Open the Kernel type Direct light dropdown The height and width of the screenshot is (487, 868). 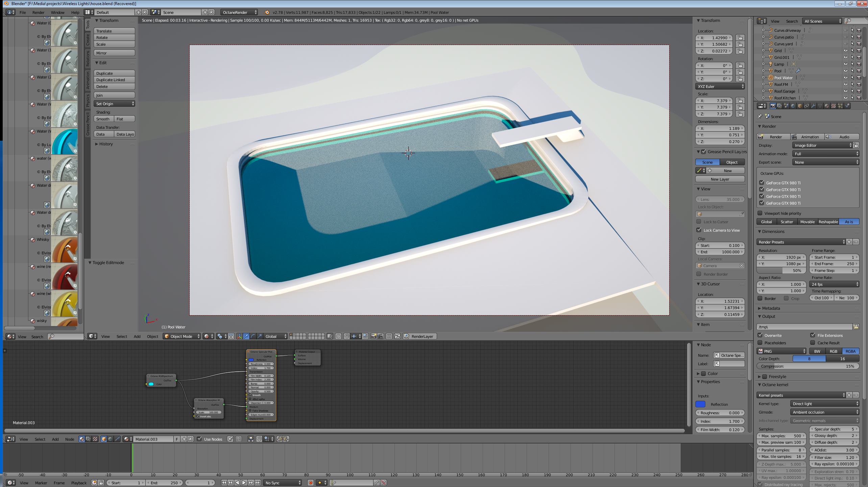tap(825, 404)
